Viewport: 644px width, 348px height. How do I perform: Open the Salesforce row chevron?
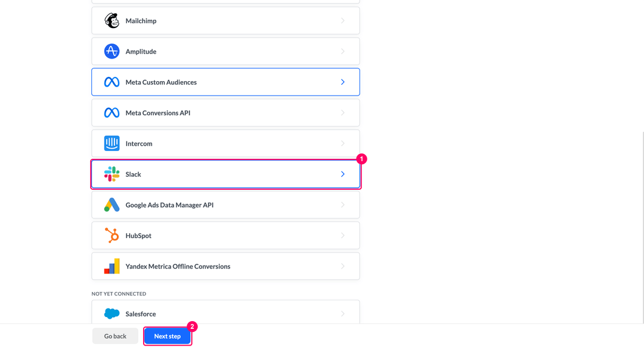point(342,313)
